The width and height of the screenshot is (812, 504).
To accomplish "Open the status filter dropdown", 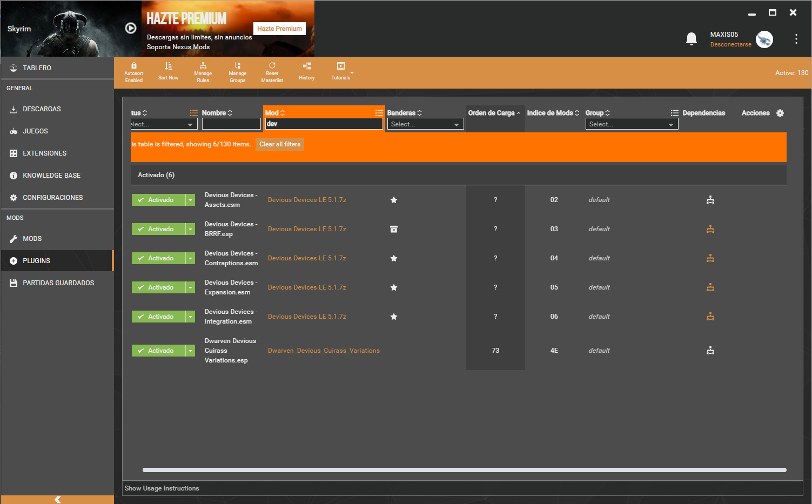I will pos(164,124).
